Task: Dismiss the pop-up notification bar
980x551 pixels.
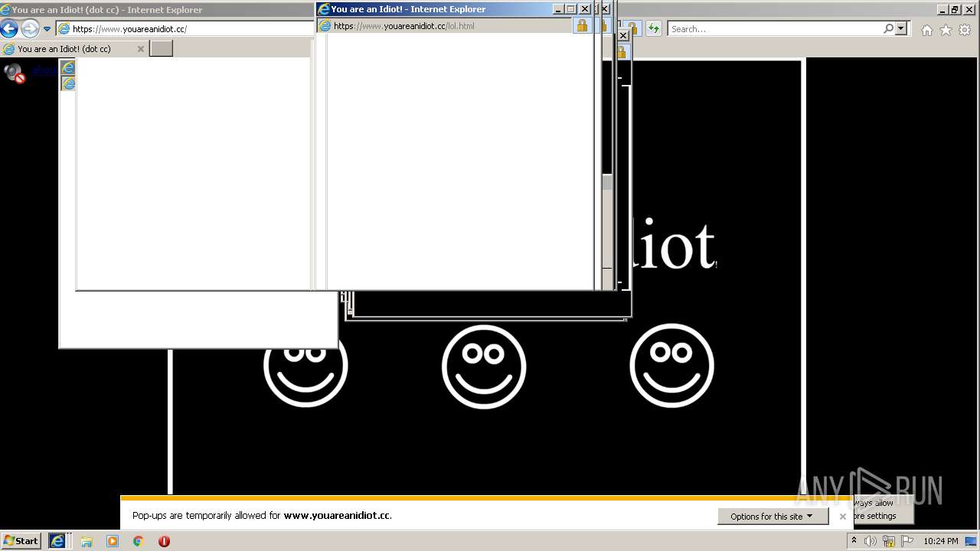Action: [843, 517]
